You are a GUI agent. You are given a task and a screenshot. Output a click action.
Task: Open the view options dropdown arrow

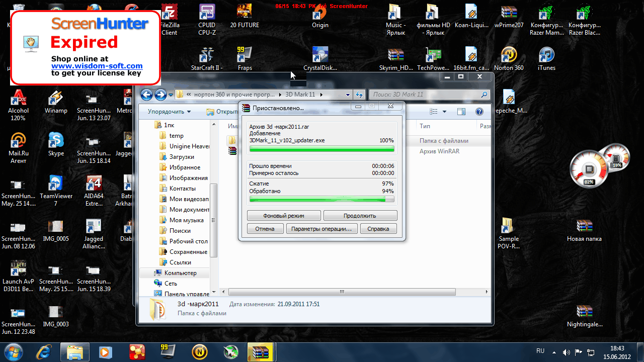(x=443, y=112)
